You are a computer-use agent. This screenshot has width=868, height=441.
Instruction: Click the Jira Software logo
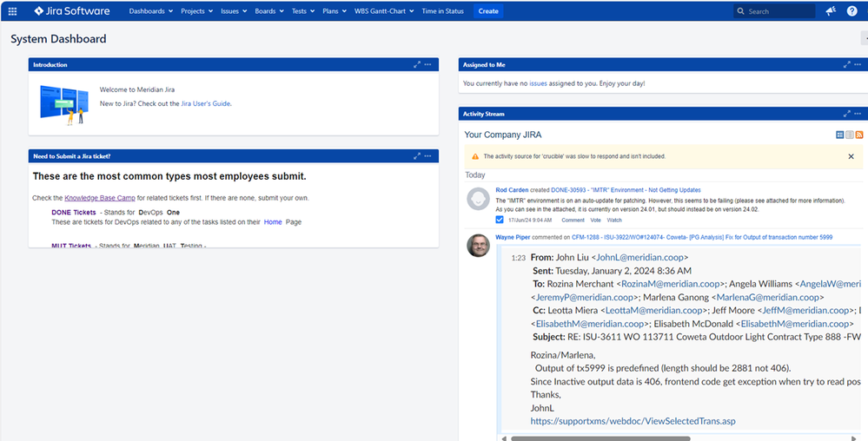click(71, 11)
